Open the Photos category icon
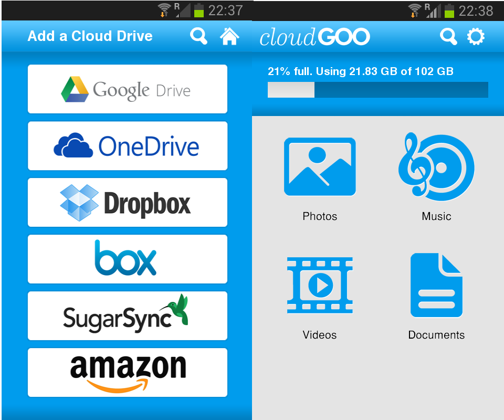 click(320, 166)
